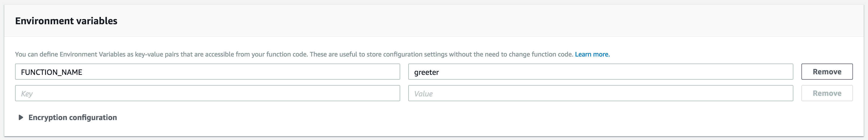Click the Environment variables heading
The height and width of the screenshot is (140, 868).
[x=66, y=21]
